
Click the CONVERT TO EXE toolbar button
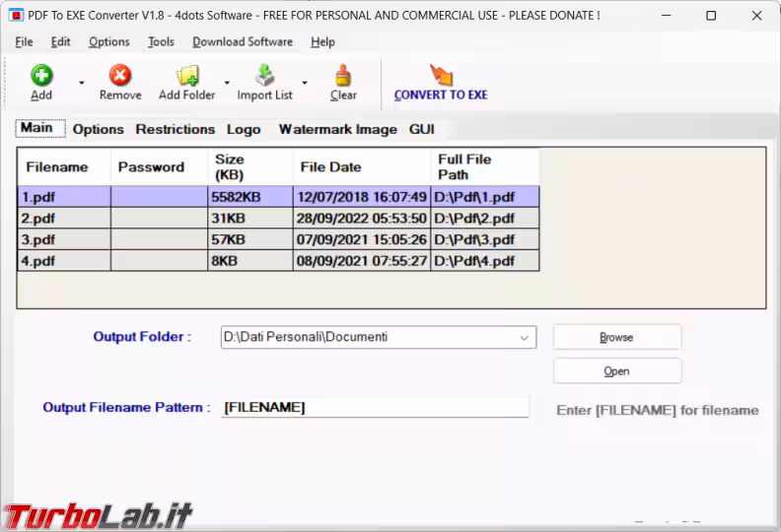441,83
